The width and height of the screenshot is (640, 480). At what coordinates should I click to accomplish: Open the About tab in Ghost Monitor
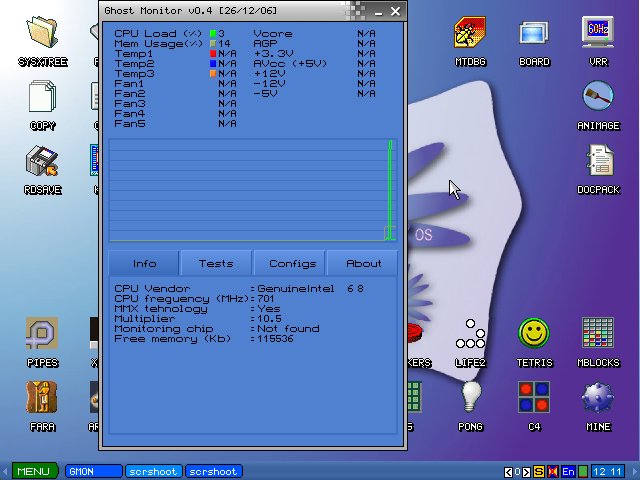tap(363, 264)
